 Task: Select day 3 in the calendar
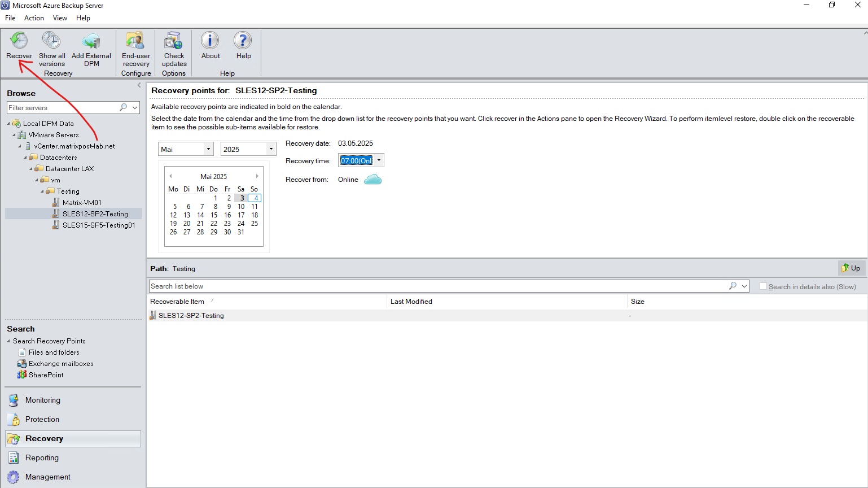(x=242, y=198)
